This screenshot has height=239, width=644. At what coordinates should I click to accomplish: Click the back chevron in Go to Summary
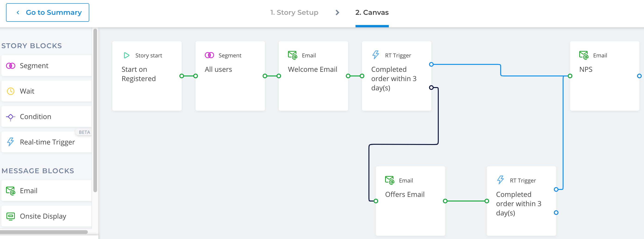coord(18,13)
